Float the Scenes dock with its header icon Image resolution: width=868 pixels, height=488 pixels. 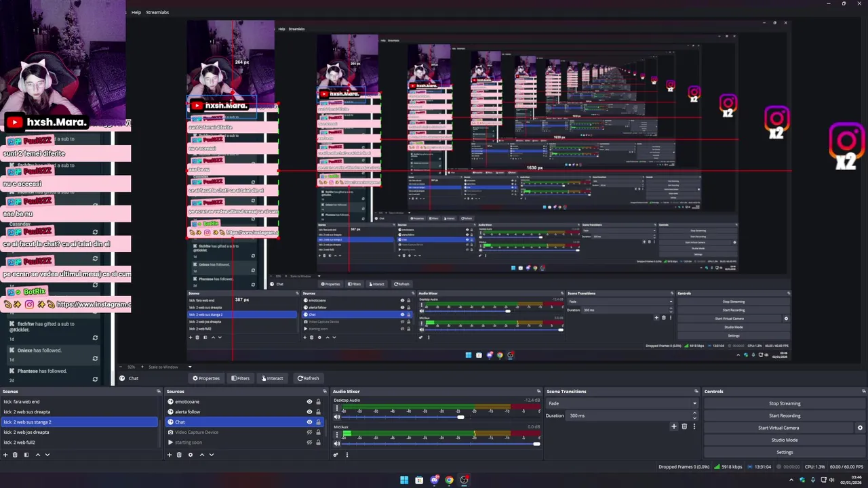(x=159, y=391)
